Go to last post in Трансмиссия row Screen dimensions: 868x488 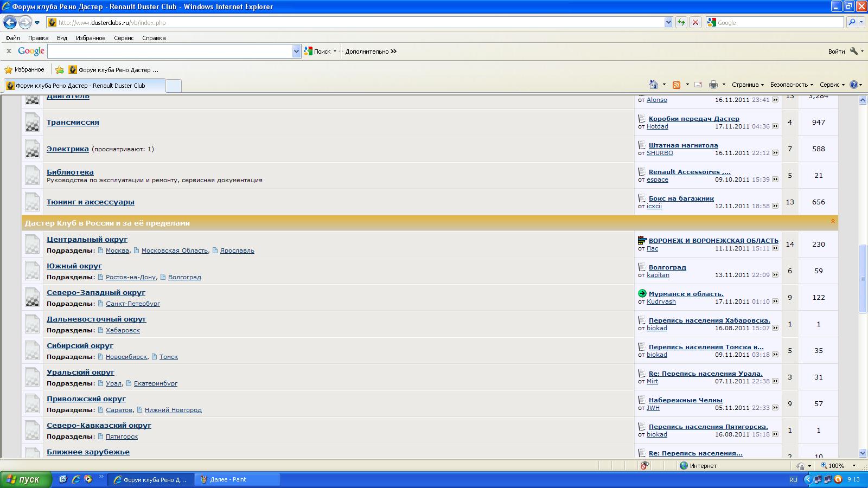[775, 126]
